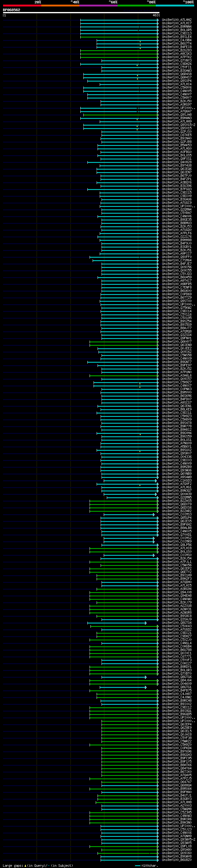The width and height of the screenshot is (197, 868).
Task: Click the UniRef100_O64747 label
Action: pos(177,782)
